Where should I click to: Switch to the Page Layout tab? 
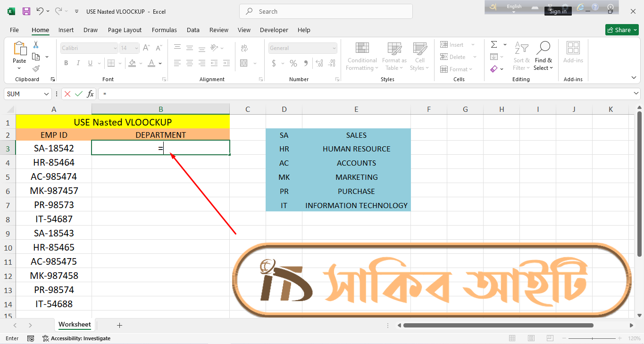point(125,30)
